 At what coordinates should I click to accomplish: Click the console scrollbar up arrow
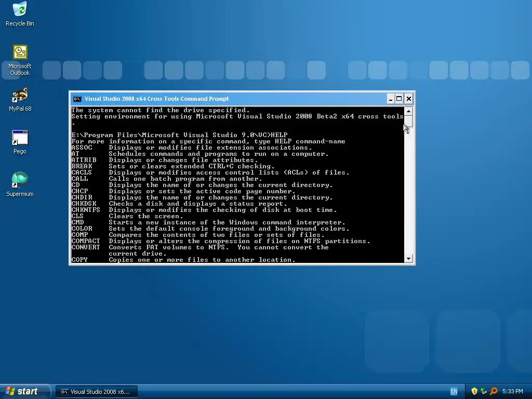click(x=408, y=111)
